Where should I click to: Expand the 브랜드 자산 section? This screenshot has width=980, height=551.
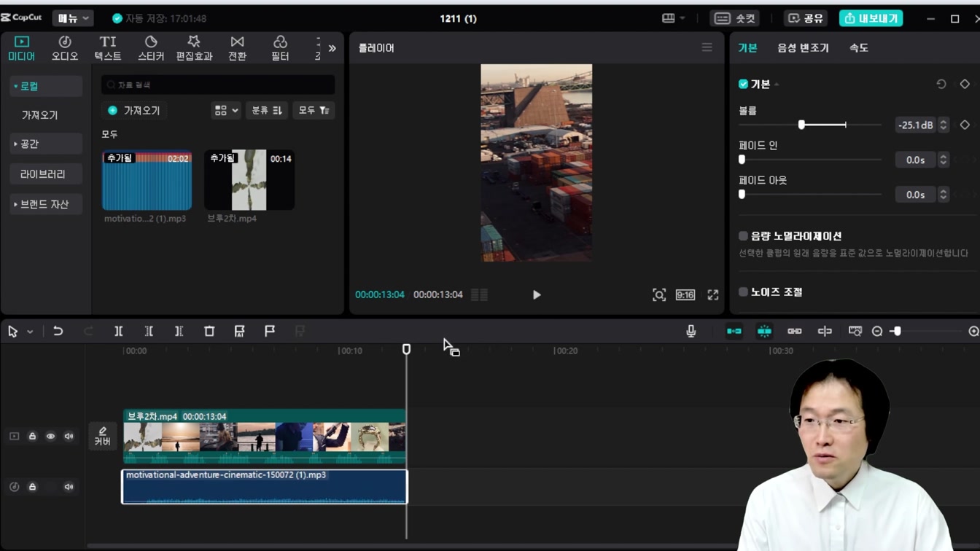(46, 205)
